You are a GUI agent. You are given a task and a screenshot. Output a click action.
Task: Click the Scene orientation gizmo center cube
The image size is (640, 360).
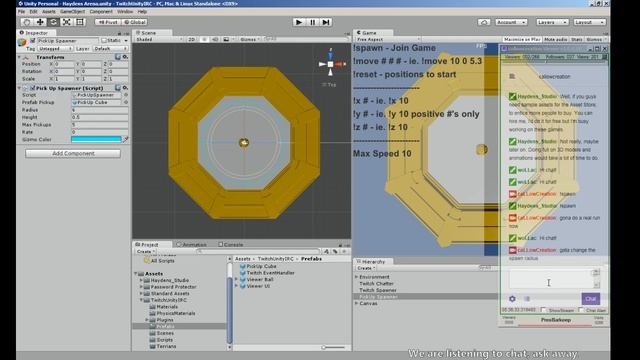[330, 64]
